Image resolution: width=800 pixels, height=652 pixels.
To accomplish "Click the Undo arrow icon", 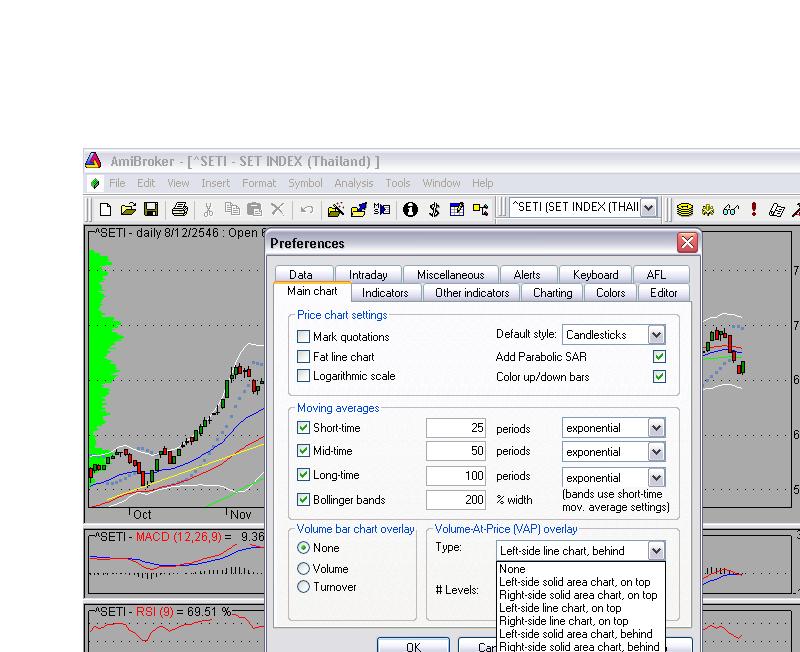I will tap(307, 209).
